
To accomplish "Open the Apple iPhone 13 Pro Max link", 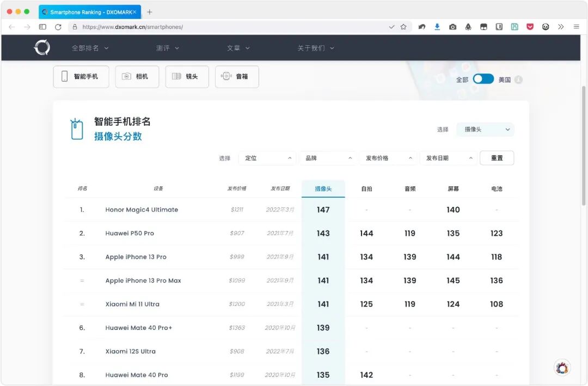I will point(143,280).
